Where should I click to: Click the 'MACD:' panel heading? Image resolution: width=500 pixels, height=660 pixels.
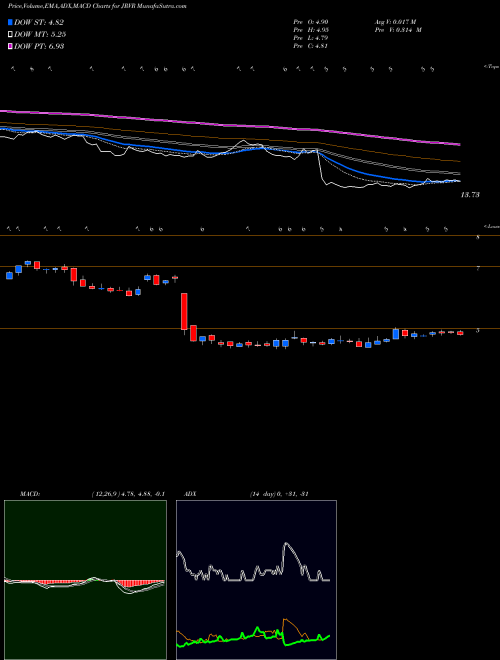point(29,494)
